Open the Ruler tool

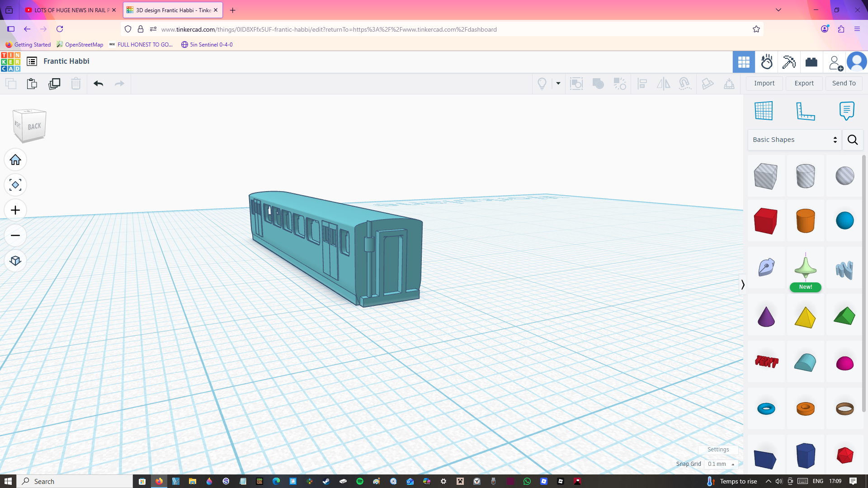[805, 111]
